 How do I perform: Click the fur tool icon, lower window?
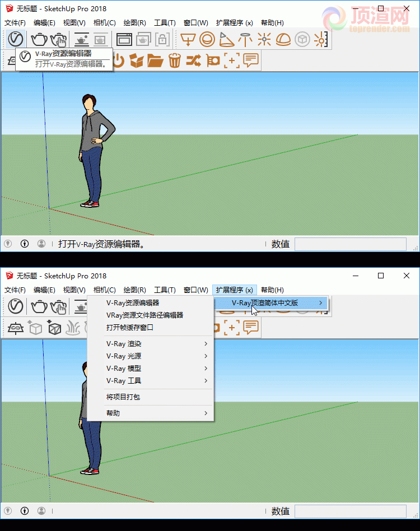(73, 328)
